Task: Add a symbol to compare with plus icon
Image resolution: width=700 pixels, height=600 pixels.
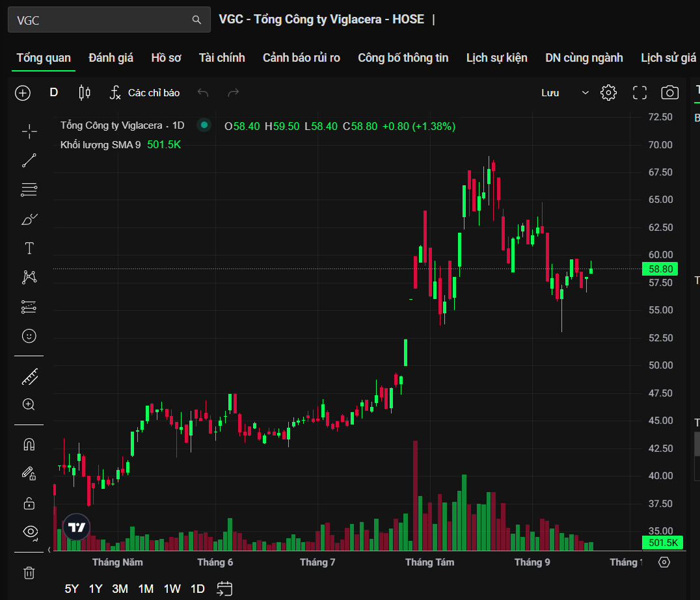Action: (23, 93)
